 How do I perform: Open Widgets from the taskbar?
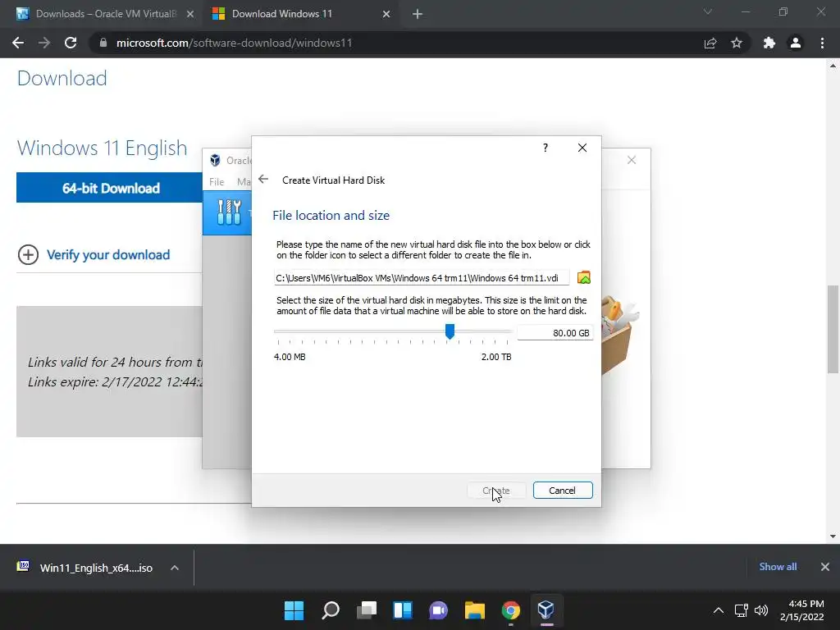click(x=403, y=609)
